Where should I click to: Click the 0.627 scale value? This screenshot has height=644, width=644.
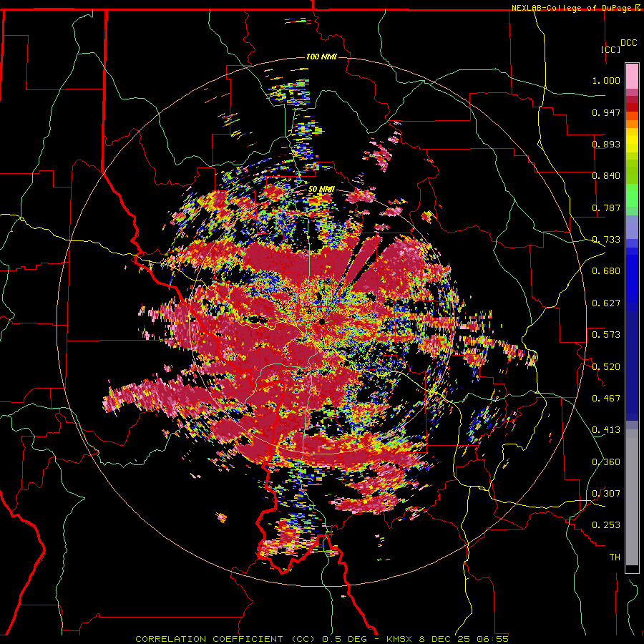(x=606, y=303)
